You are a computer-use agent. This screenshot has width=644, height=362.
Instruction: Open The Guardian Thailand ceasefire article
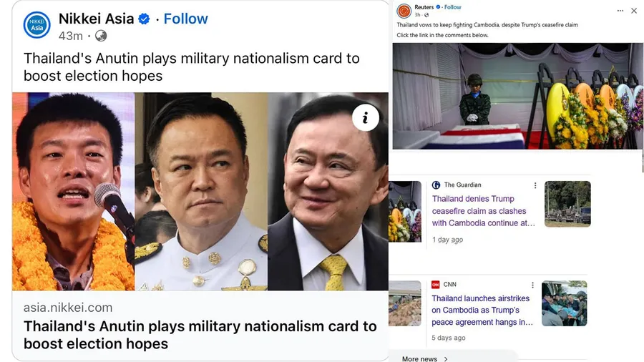point(484,211)
